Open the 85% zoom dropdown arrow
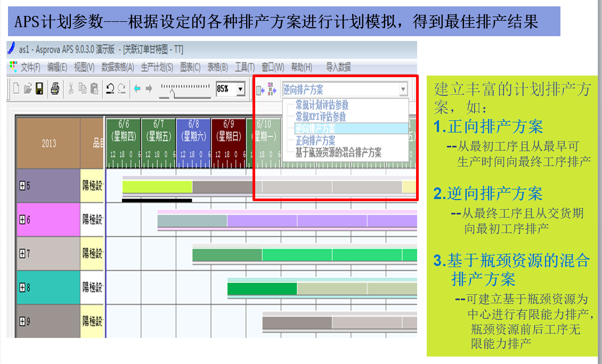Screen dimensions: 602x364 point(240,89)
